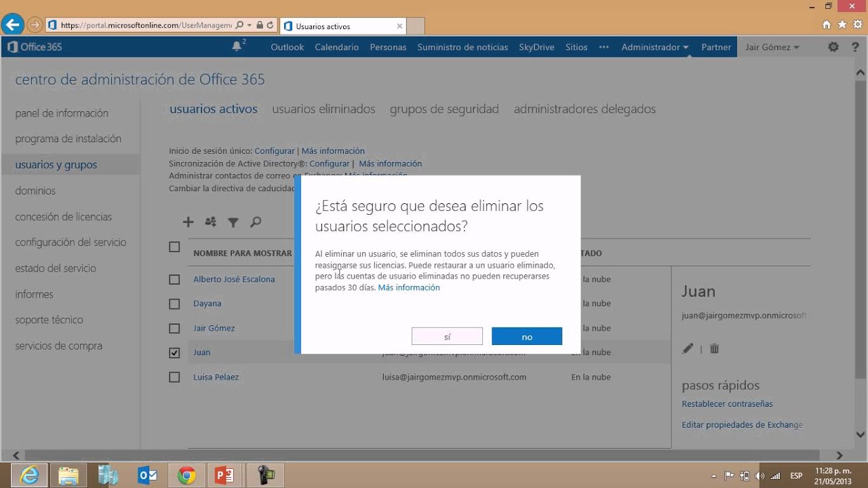The height and width of the screenshot is (488, 868).
Task: Switch to grupos de seguridad tab
Action: 444,109
